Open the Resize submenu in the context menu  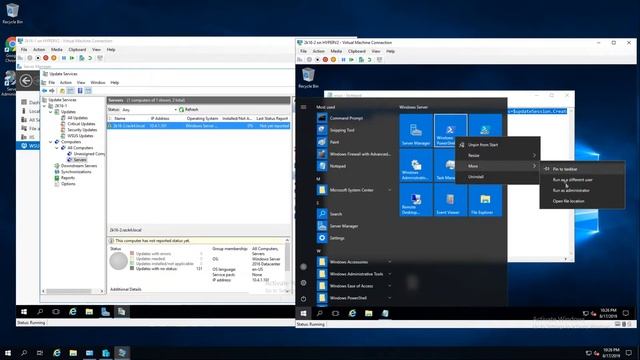(498, 156)
